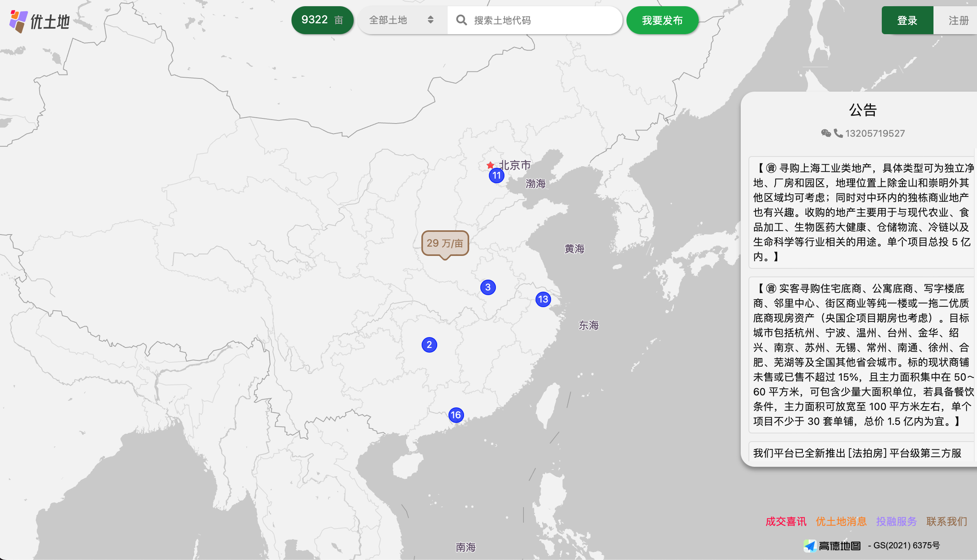This screenshot has width=977, height=560.
Task: Open map cluster marker 2
Action: 429,345
